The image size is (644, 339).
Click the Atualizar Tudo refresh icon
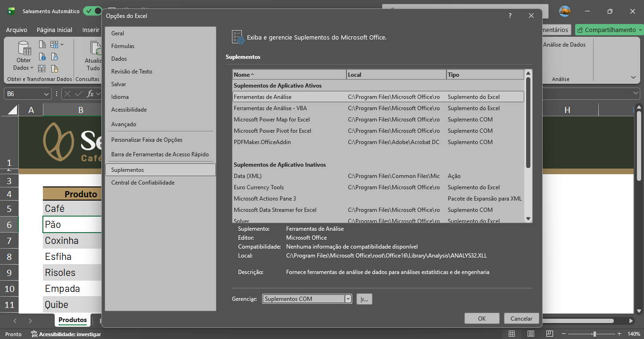click(x=96, y=48)
